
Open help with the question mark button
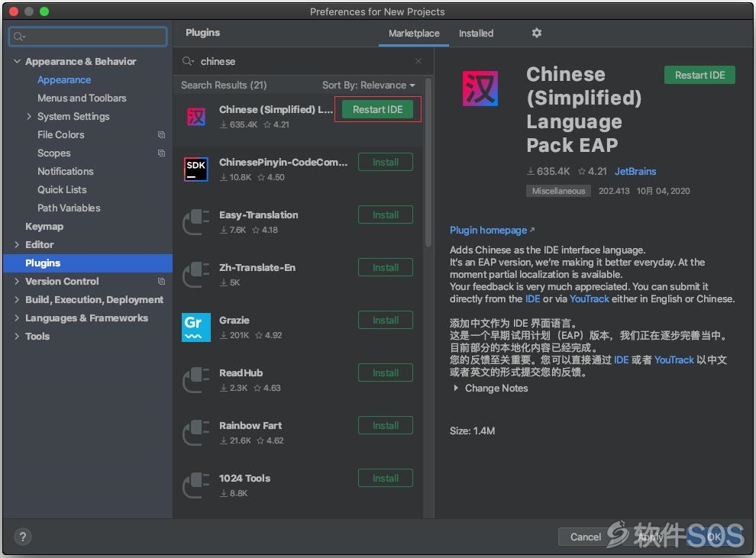click(23, 537)
